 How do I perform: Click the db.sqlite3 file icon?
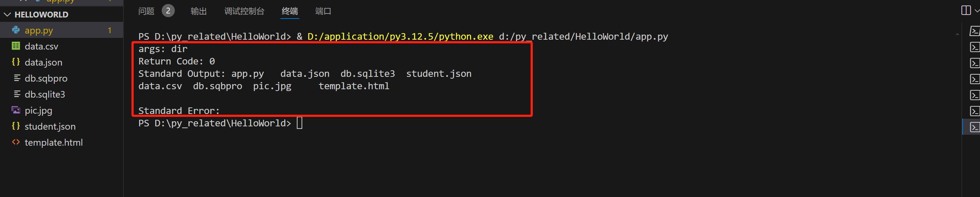[x=17, y=94]
